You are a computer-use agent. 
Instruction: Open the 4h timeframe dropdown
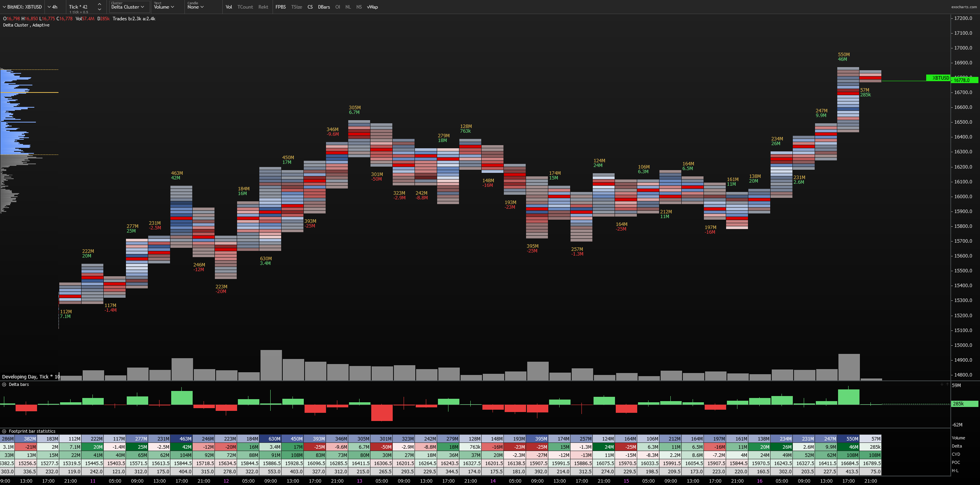(x=53, y=7)
